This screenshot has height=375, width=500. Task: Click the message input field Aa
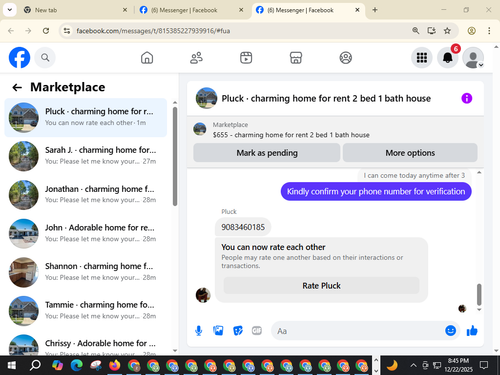click(358, 331)
